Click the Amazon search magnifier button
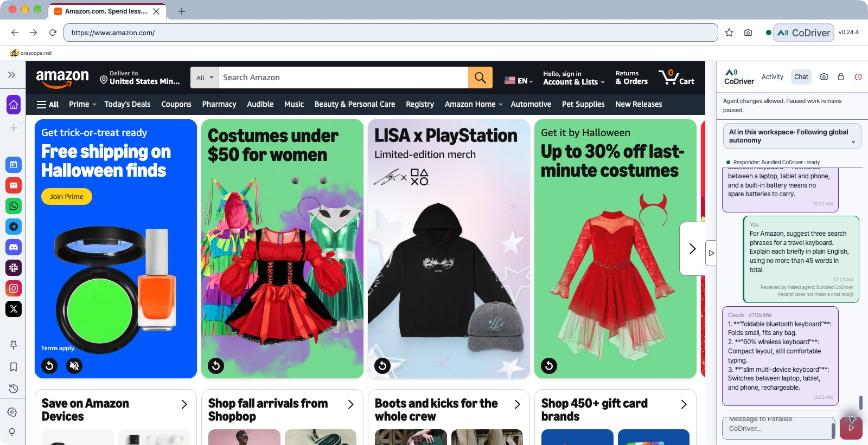This screenshot has height=445, width=868. point(480,78)
